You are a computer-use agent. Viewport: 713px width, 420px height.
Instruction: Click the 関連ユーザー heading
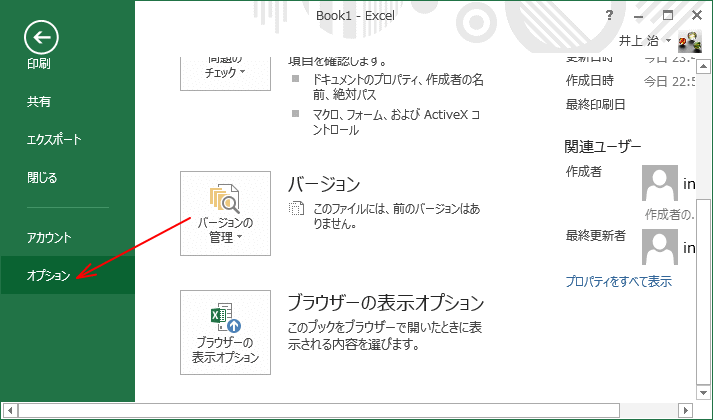tap(603, 146)
